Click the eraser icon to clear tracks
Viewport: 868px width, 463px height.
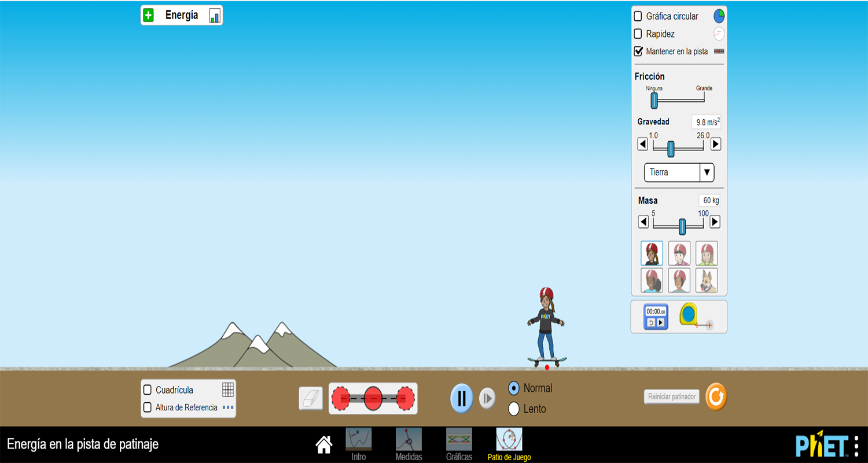pyautogui.click(x=311, y=398)
